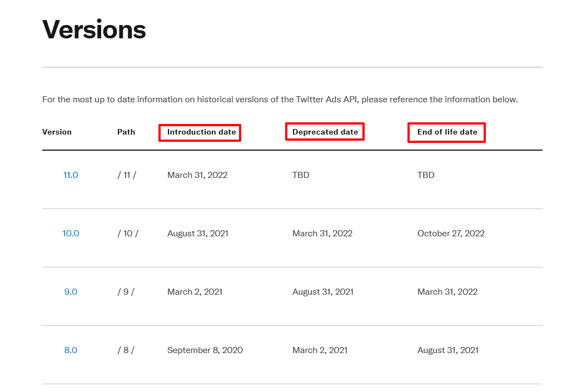Image resolution: width=577 pixels, height=392 pixels.
Task: Select the Deprecated date column header
Action: click(x=325, y=132)
